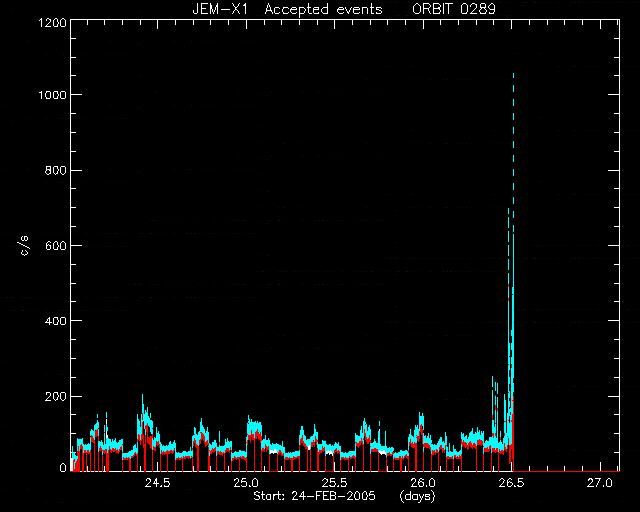Viewport: 640px width, 512px height.
Task: Click the 400 y-axis tick label
Action: (55, 321)
